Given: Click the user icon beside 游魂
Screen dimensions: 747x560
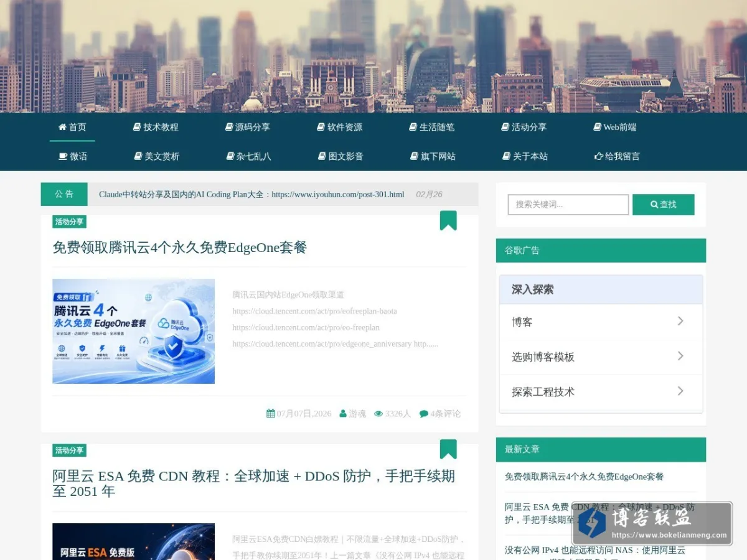Looking at the screenshot, I should click(x=343, y=413).
